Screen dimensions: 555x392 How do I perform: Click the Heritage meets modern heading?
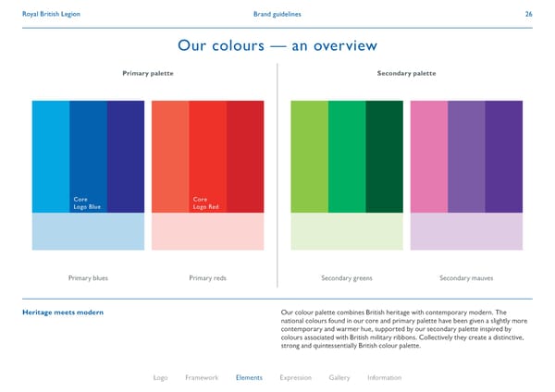coord(62,312)
